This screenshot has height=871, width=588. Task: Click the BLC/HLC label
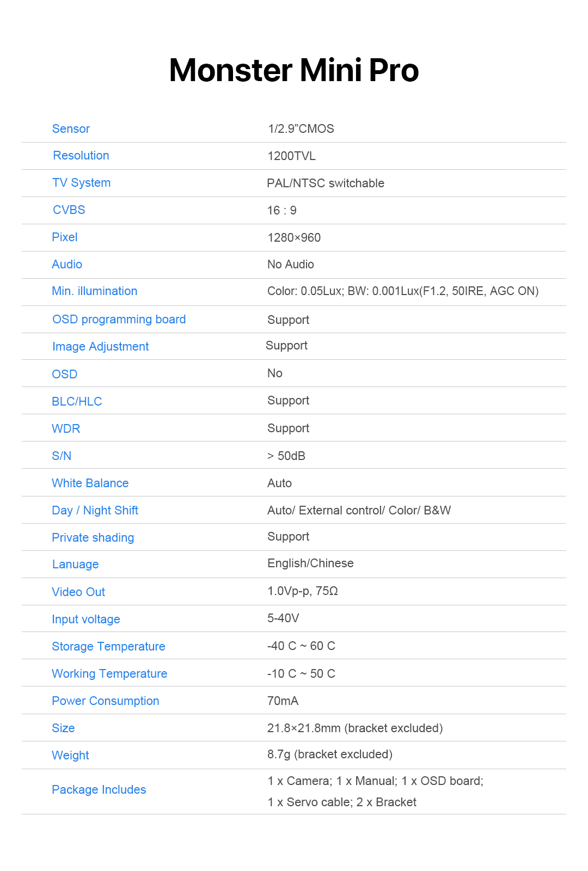[x=77, y=402]
